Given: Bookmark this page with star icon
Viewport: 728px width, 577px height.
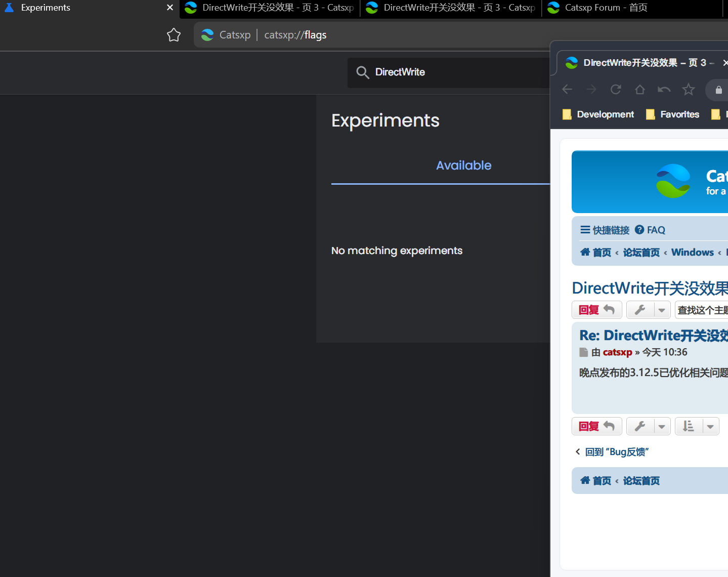Looking at the screenshot, I should pos(174,35).
